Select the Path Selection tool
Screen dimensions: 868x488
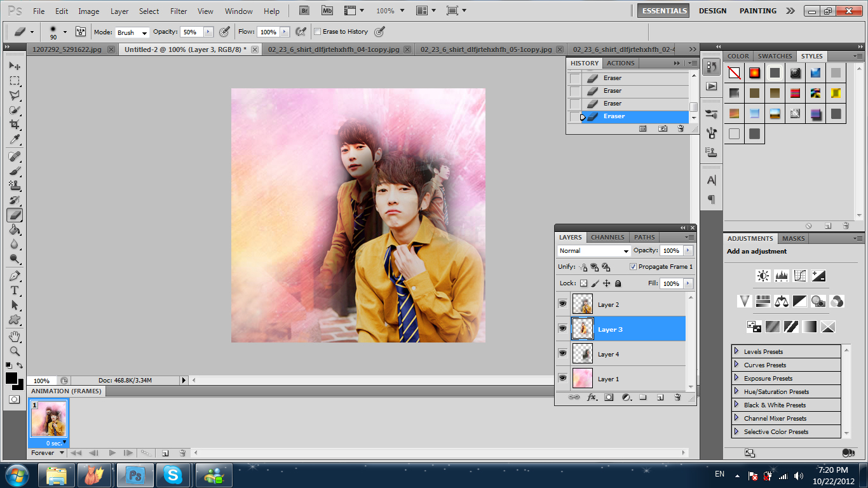point(15,306)
